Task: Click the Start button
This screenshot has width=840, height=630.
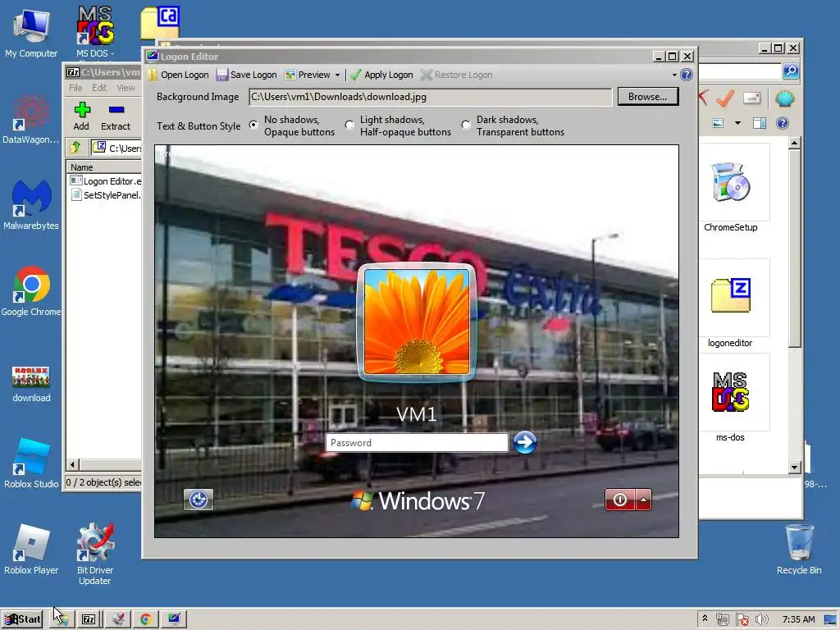Action: click(x=22, y=619)
